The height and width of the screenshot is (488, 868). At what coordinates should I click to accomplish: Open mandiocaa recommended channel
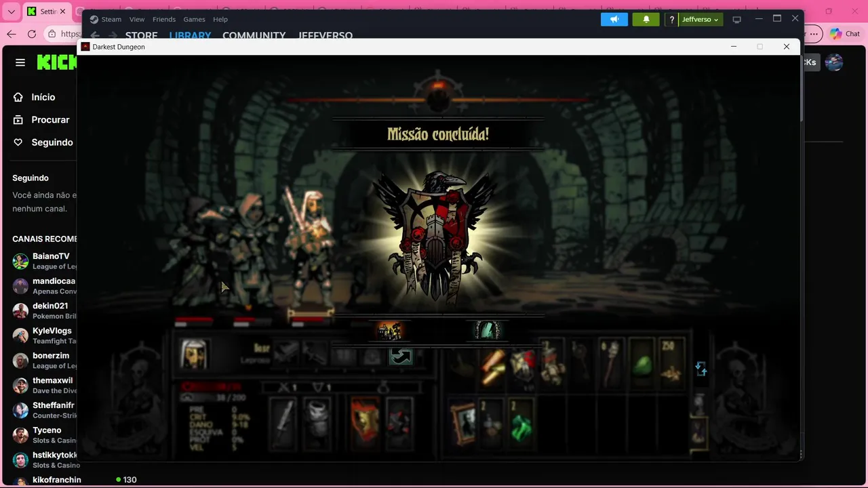point(44,285)
